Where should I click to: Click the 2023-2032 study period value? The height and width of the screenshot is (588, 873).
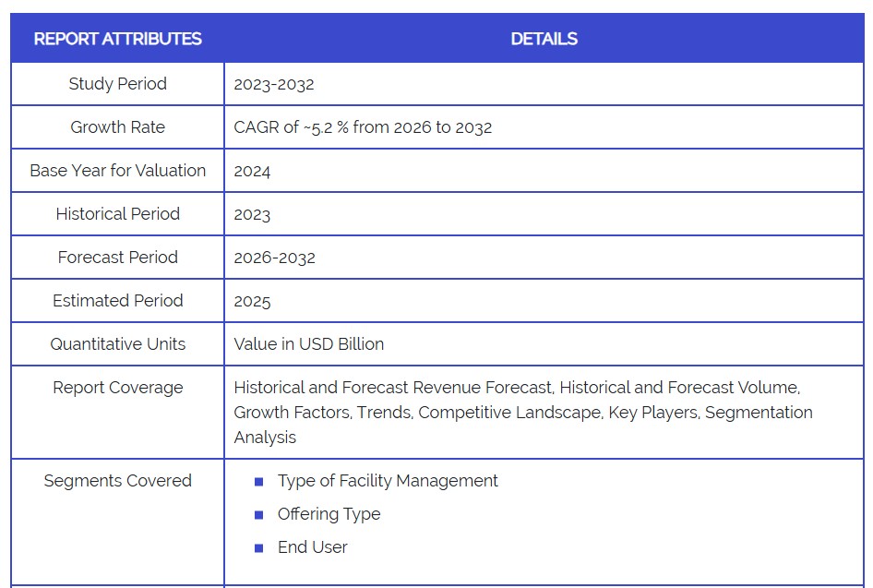274,84
